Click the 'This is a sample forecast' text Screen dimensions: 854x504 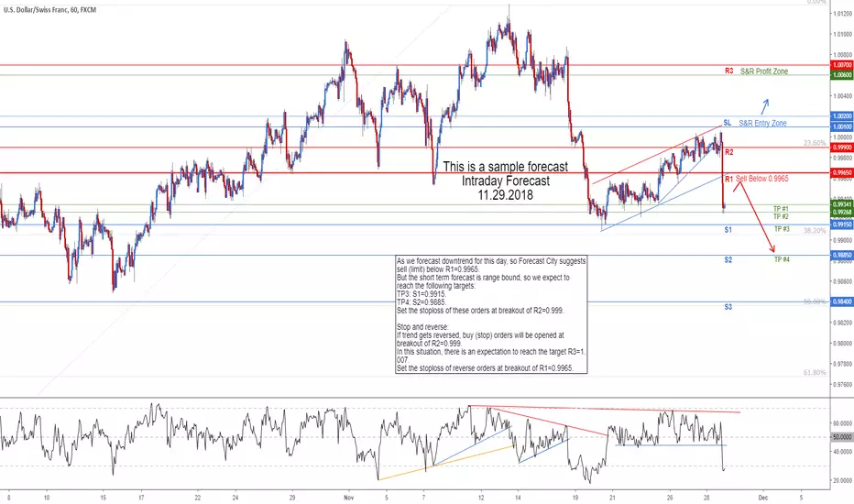click(x=506, y=167)
